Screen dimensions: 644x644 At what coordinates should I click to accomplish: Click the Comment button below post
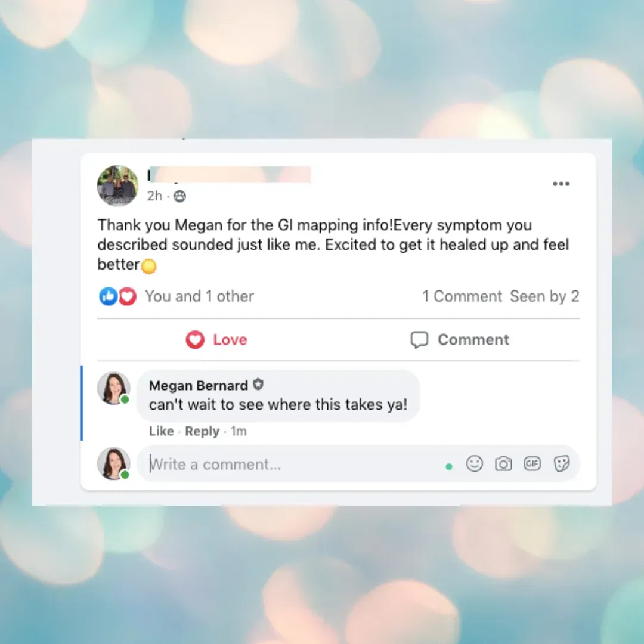(460, 340)
